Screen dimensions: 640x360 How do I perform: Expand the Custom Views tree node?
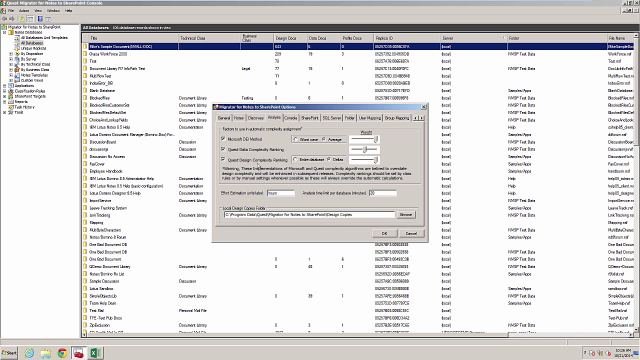11,80
